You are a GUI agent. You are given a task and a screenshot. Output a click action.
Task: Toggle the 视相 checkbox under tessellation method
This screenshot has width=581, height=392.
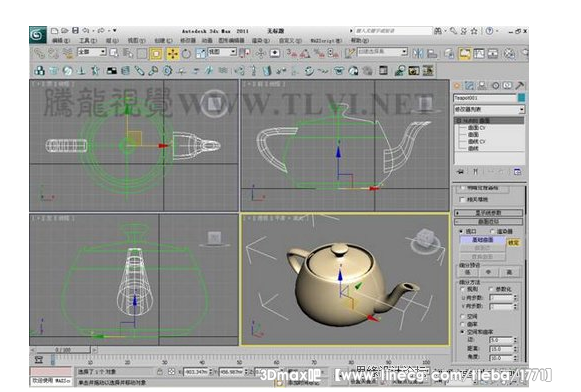point(462,289)
